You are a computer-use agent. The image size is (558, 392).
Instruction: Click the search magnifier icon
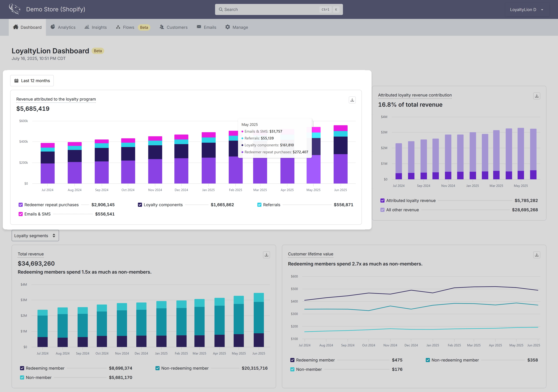click(221, 9)
